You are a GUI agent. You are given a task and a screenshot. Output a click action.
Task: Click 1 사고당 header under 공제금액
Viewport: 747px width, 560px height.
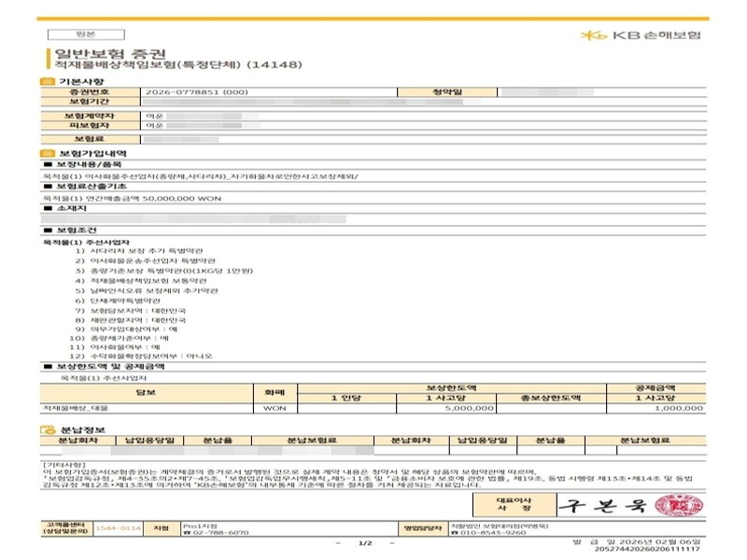655,399
